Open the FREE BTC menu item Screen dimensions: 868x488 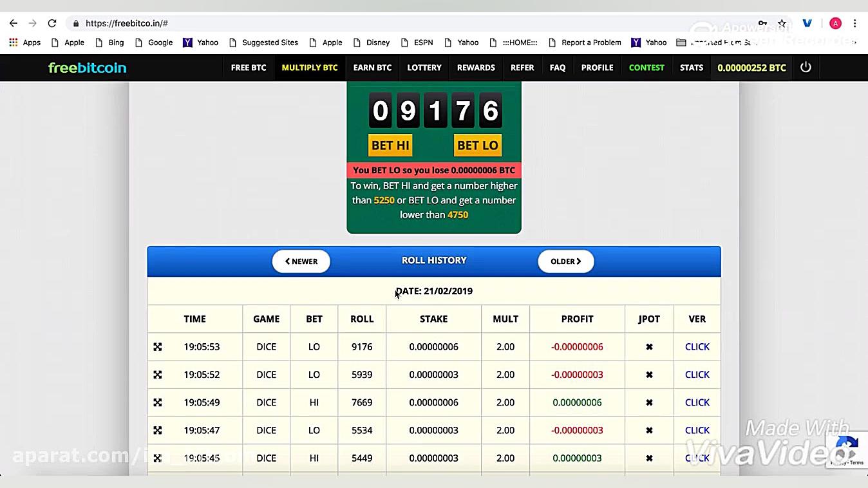point(249,68)
